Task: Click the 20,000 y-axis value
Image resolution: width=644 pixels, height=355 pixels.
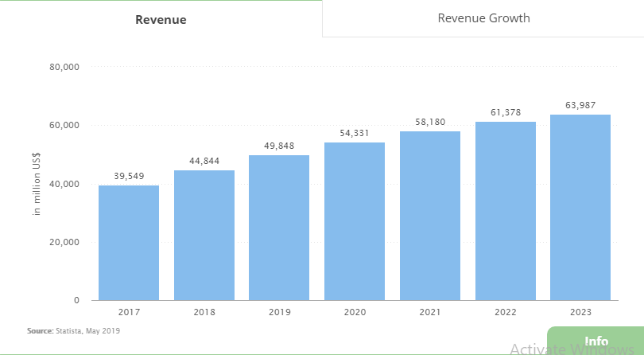Action: 64,242
